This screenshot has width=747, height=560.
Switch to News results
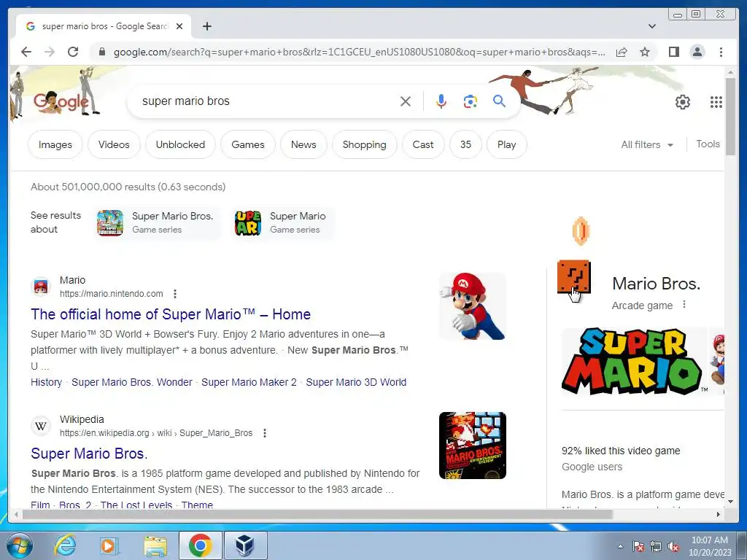(x=303, y=144)
